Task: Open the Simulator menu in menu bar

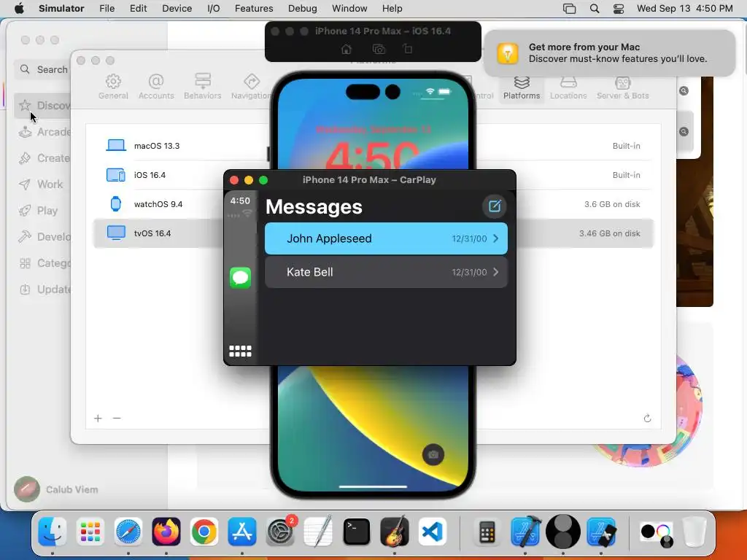Action: 61,9
